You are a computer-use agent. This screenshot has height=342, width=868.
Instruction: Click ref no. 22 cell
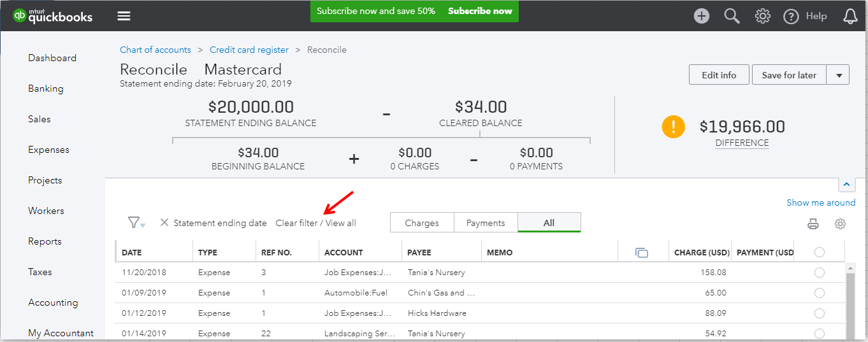tap(266, 334)
